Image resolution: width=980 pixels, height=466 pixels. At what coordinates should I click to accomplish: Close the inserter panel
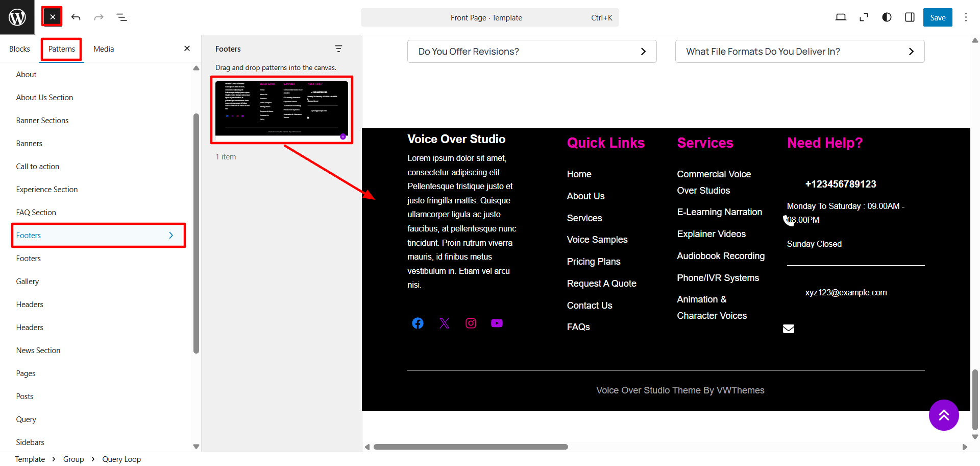click(x=187, y=49)
